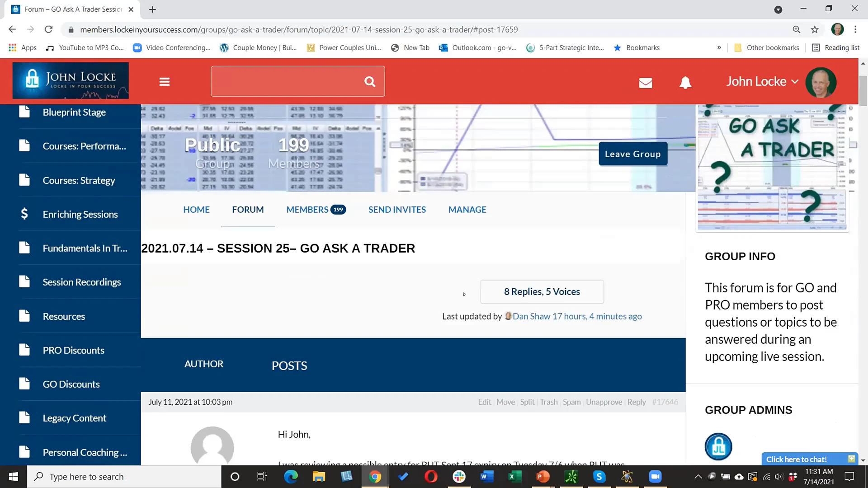Screen dimensions: 868x488
Task: Click the 17 hours, 4 minutes ago link
Action: (597, 316)
